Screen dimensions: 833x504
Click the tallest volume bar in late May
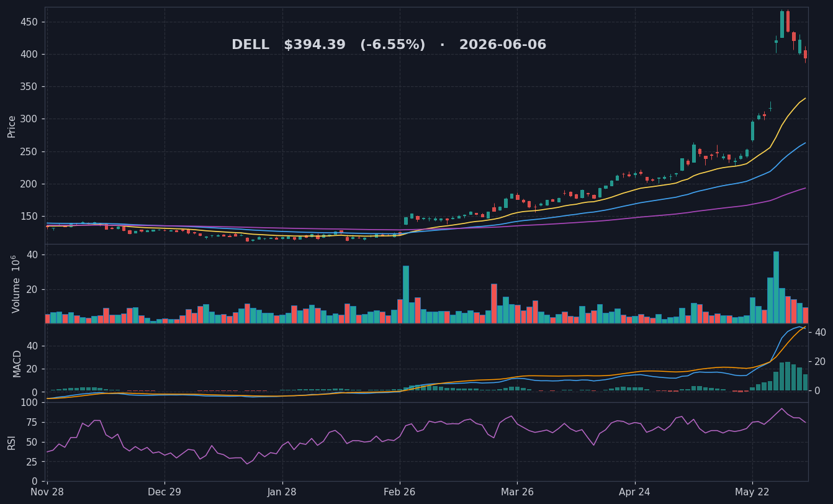click(x=776, y=287)
